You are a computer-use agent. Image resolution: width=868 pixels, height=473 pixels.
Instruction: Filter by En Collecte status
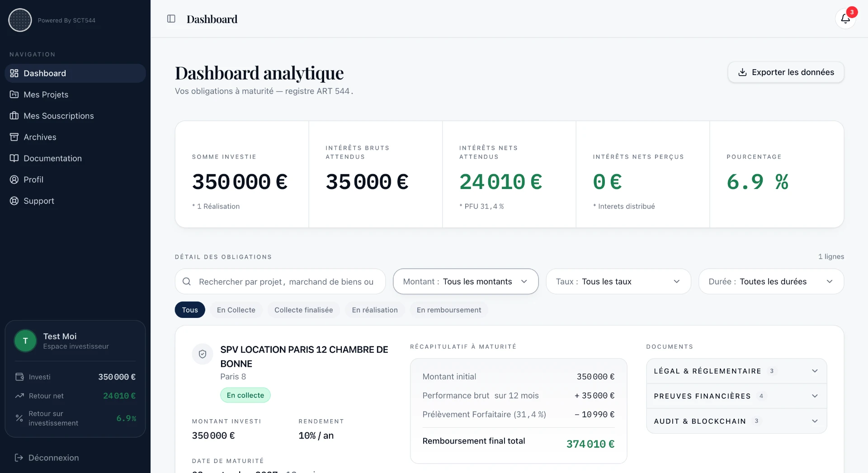(236, 310)
